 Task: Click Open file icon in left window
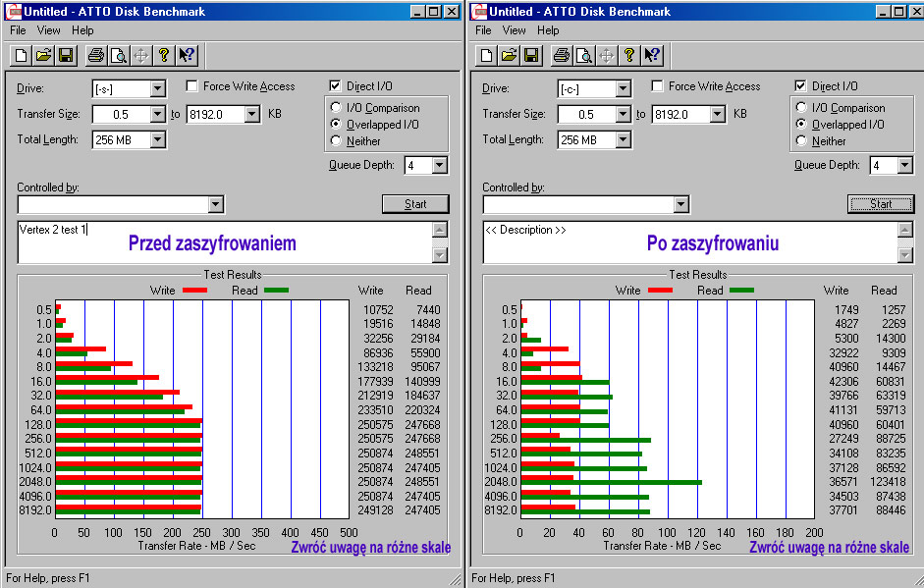43,55
